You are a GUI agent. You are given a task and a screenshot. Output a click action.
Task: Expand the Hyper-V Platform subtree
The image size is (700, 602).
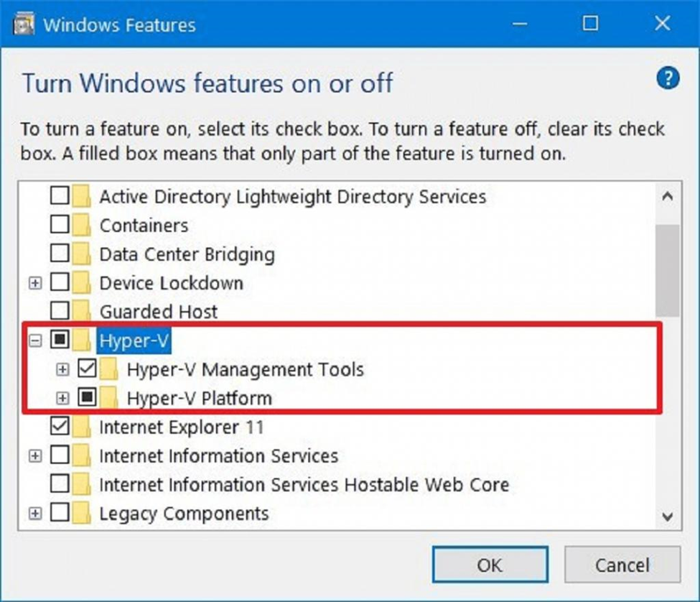tap(63, 398)
